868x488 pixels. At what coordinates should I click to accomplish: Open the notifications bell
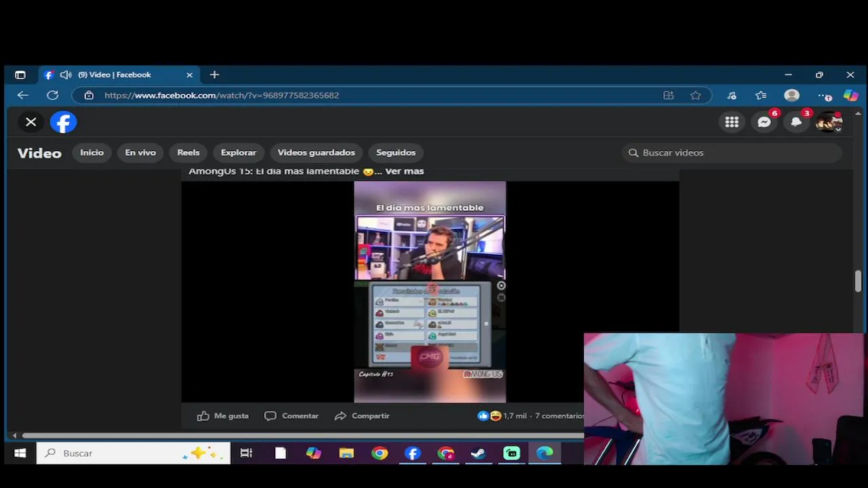point(797,122)
